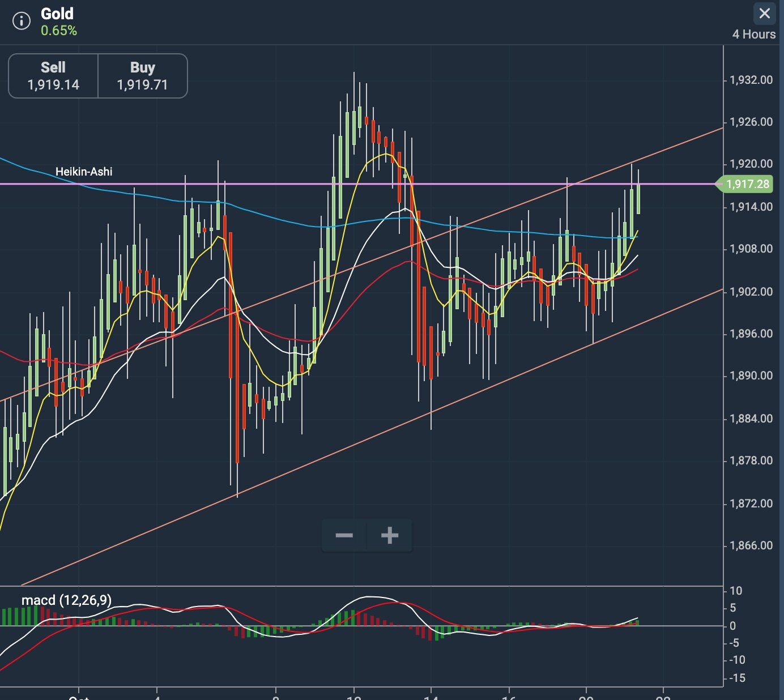The image size is (784, 700).
Task: Change the 4 Hours timeframe
Action: tap(753, 34)
